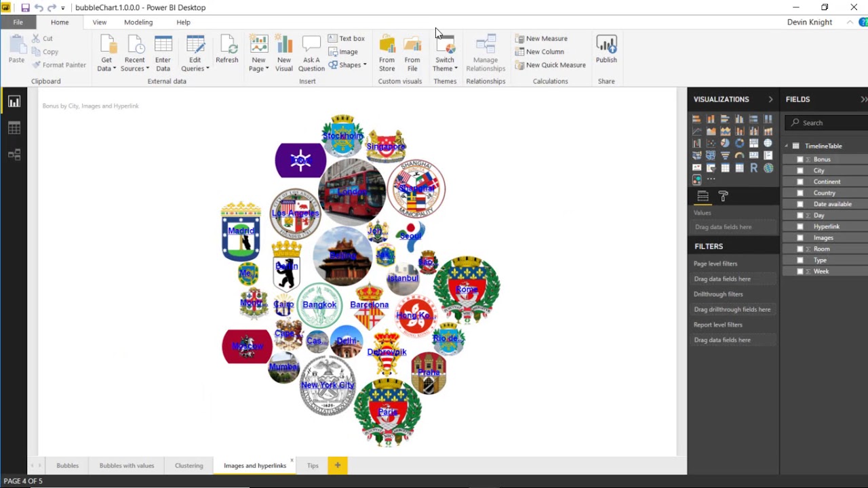Import a custom visual From Store
Screen dimensions: 868x488
coord(387,54)
